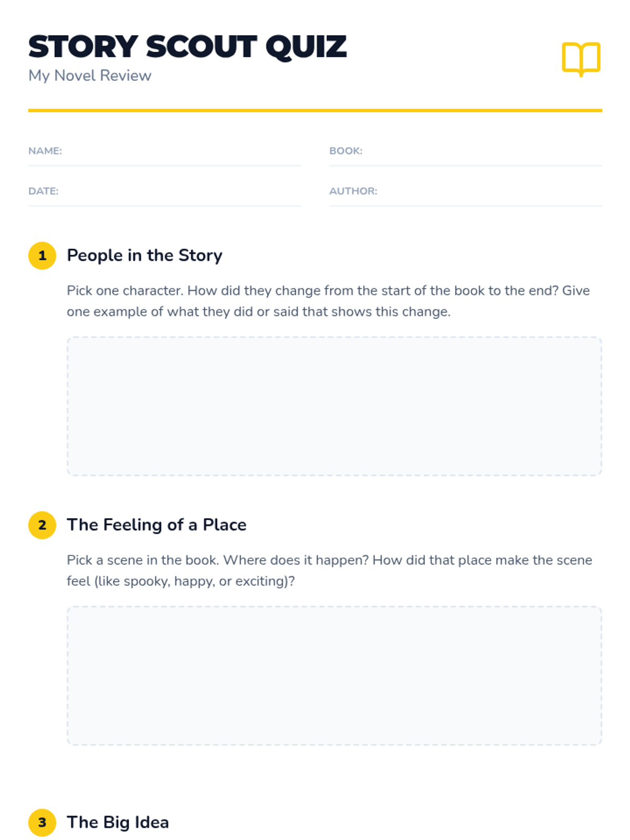
Task: Click the blank line after BOOK
Action: [x=482, y=152]
